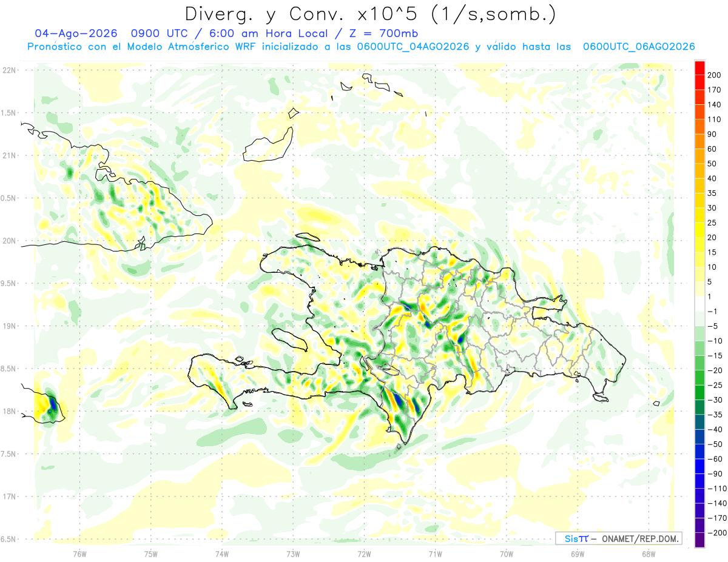Click the red swatch above legend value 200

699,68
